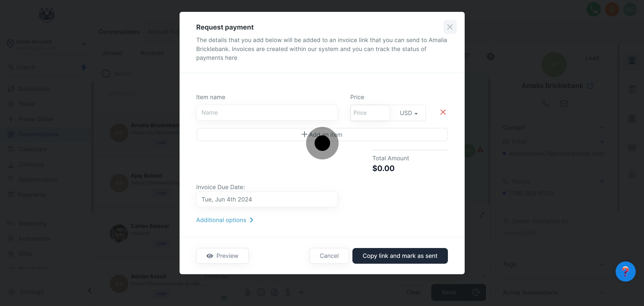Screen dimensions: 644x306
Task: Expand the Additional options section
Action: point(225,220)
